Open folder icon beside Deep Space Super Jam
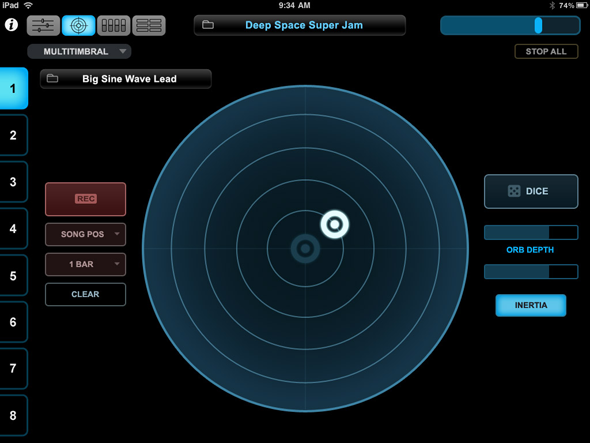The image size is (590, 443). [x=208, y=25]
